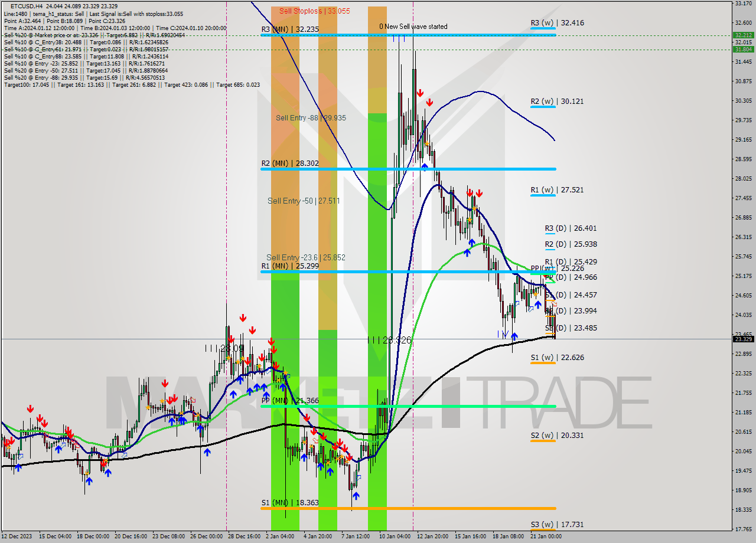The width and height of the screenshot is (756, 543).
Task: Click the '0 New Sell wave started' annotation
Action: 413,27
